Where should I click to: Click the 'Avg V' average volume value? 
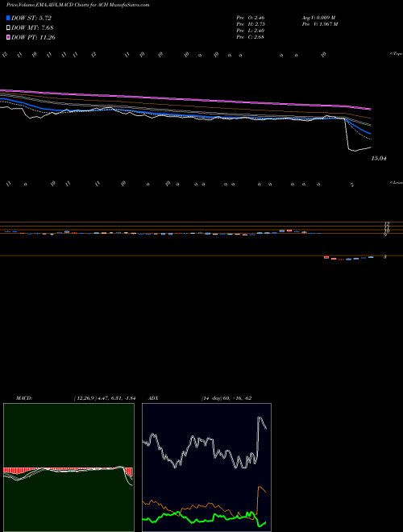pos(318,17)
